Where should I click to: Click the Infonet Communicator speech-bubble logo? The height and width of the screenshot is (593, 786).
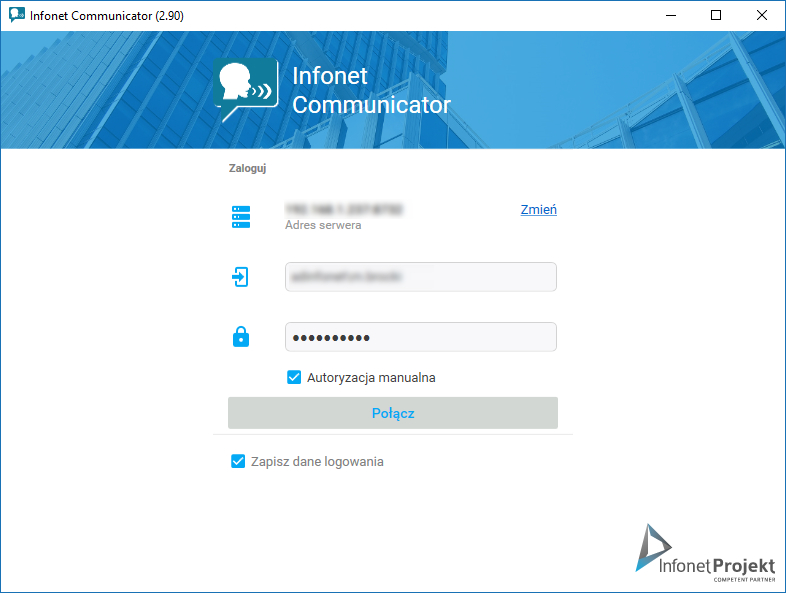pos(246,90)
